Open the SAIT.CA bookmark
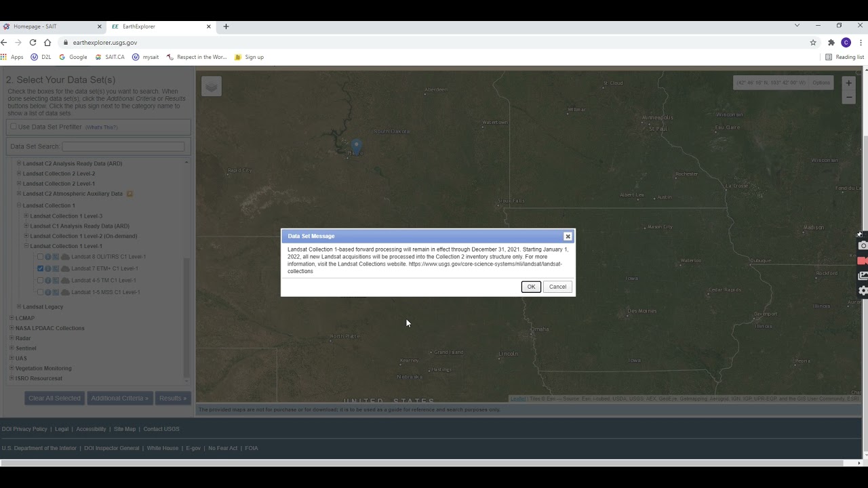This screenshot has width=868, height=488. [x=110, y=57]
